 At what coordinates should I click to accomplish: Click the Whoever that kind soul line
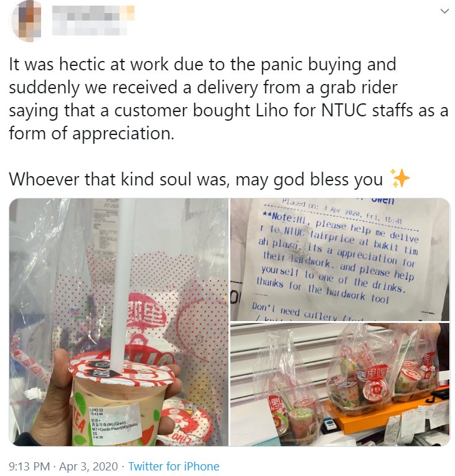195,179
